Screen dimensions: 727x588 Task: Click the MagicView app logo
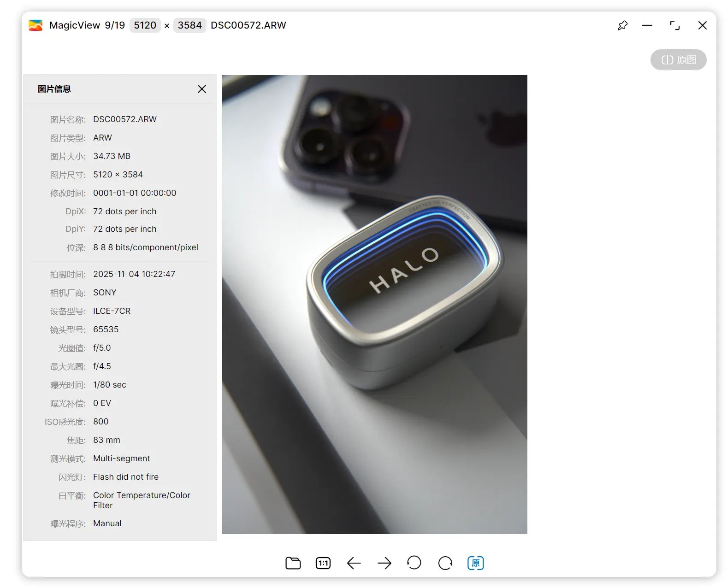pos(35,25)
